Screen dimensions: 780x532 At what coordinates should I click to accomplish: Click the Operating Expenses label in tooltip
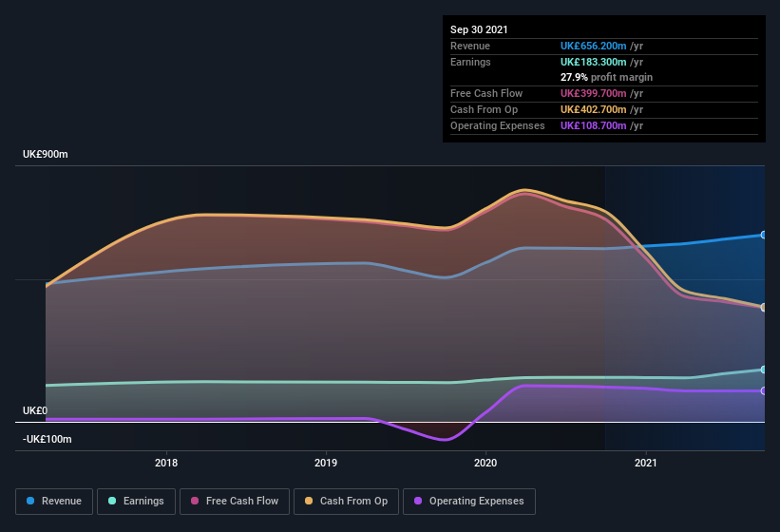(498, 125)
